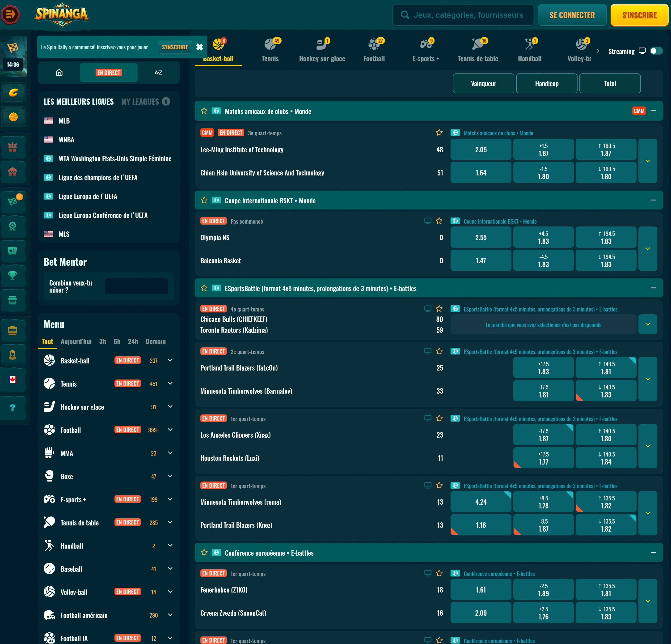Open the Spin Rally flag sidebar icon
Viewport: 671px width, 644px height.
coord(13,48)
